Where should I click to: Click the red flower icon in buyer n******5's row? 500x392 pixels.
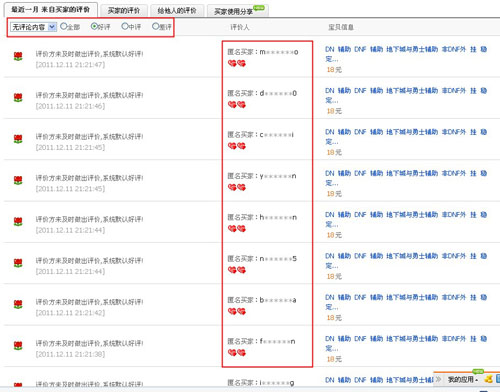click(18, 263)
